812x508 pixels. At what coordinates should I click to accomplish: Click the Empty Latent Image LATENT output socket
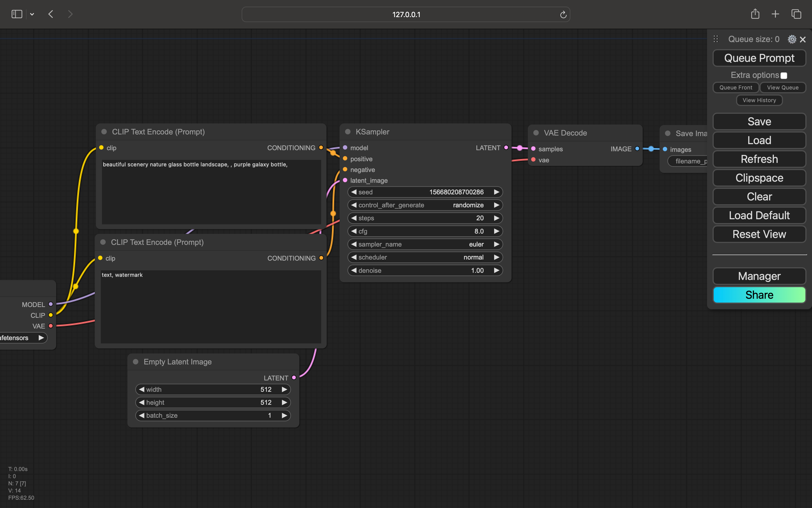point(294,378)
